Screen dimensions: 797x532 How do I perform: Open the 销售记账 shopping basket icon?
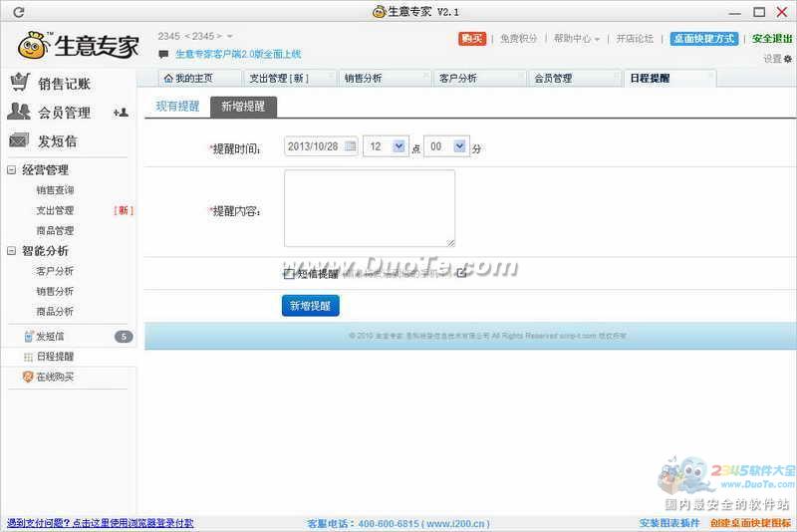coord(20,82)
